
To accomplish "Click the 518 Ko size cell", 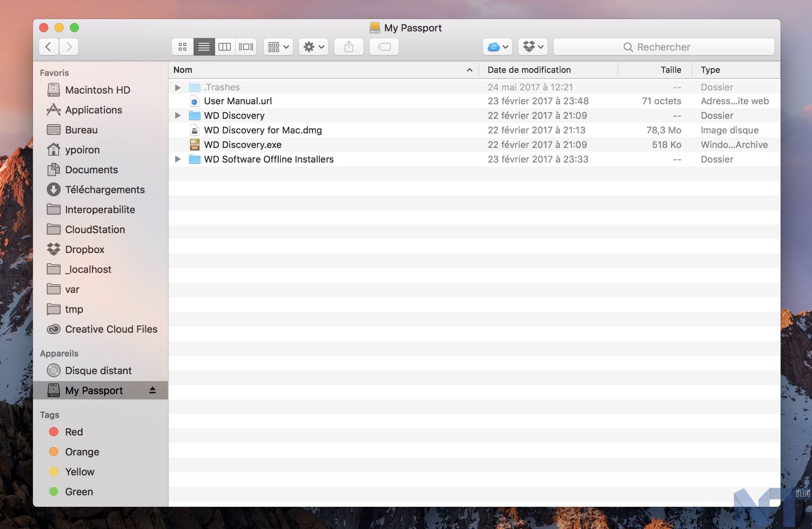I will [x=666, y=145].
